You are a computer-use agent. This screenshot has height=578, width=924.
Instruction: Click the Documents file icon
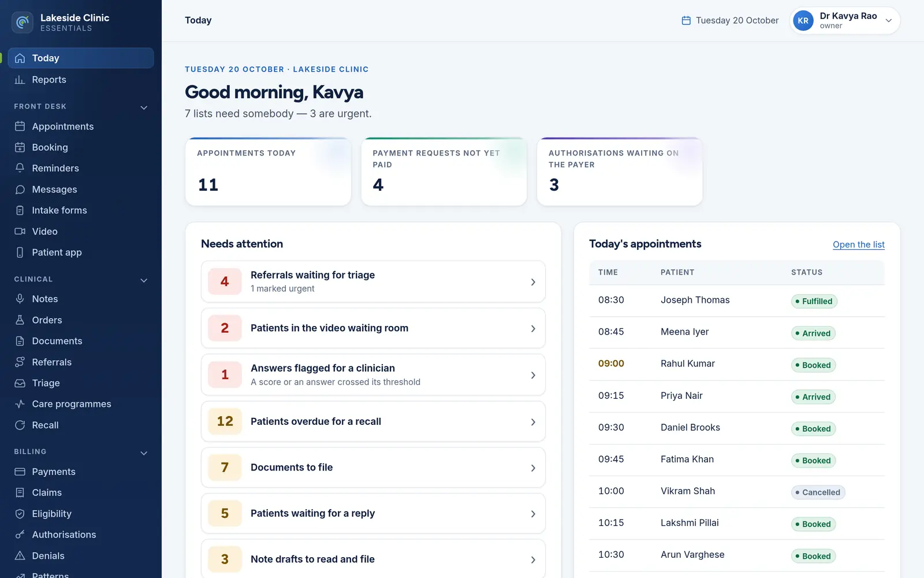click(20, 341)
